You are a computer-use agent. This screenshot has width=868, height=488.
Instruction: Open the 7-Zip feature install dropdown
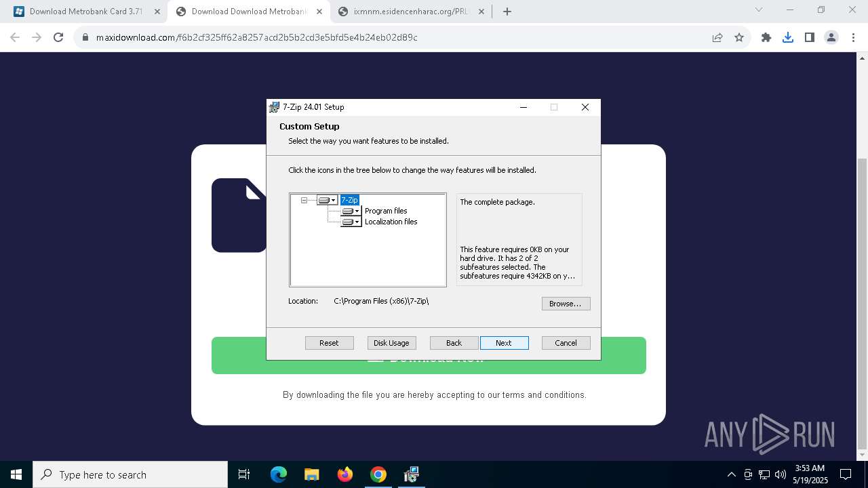pyautogui.click(x=327, y=200)
